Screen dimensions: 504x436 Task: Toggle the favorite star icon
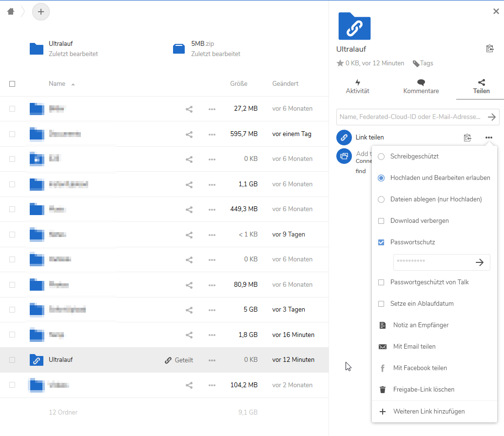(x=340, y=63)
